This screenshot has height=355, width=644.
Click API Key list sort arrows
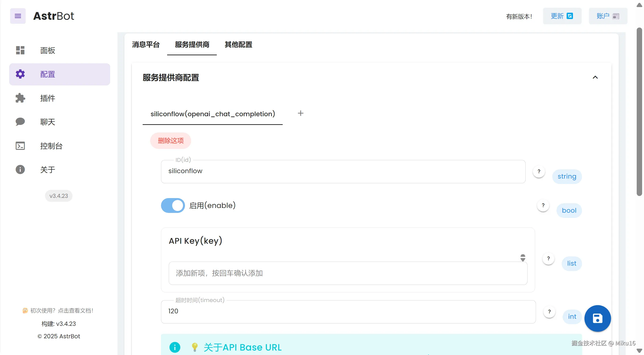[x=523, y=258]
